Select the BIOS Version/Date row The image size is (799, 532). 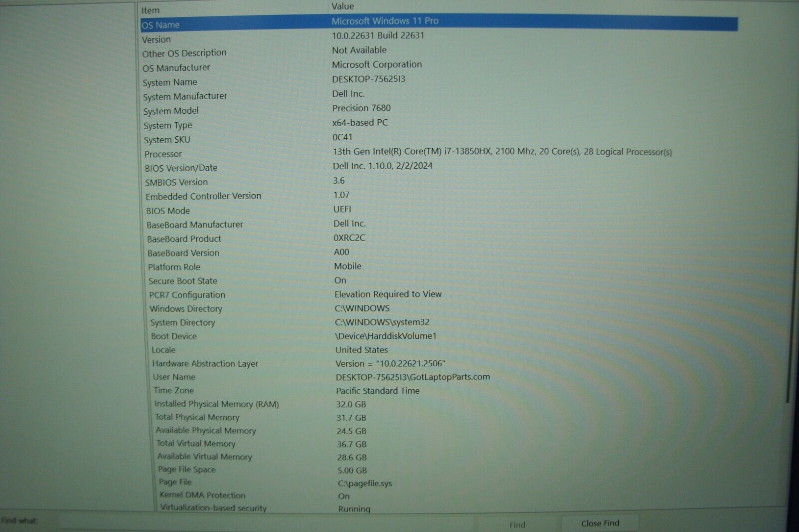point(181,168)
